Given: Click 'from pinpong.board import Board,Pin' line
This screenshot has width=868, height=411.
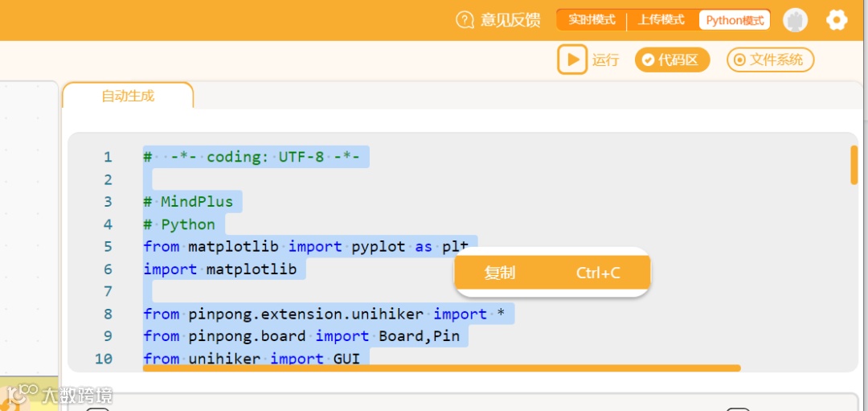Looking at the screenshot, I should coord(302,336).
